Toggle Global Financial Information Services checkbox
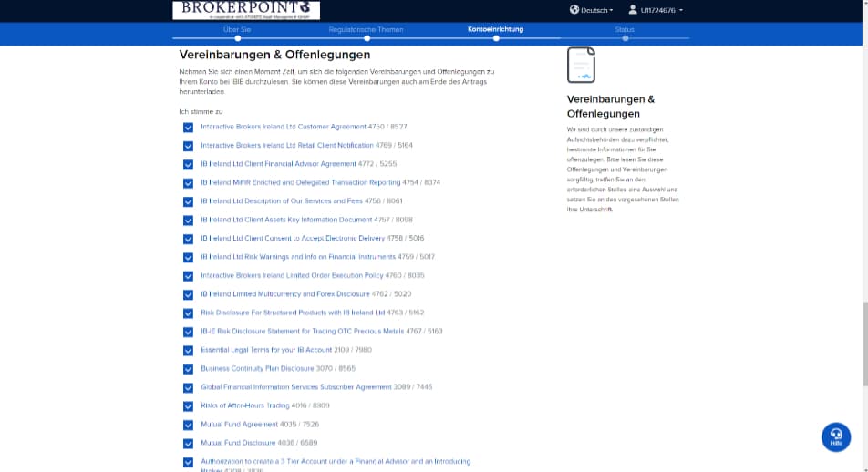Viewport: 868px width, 472px height. (188, 387)
